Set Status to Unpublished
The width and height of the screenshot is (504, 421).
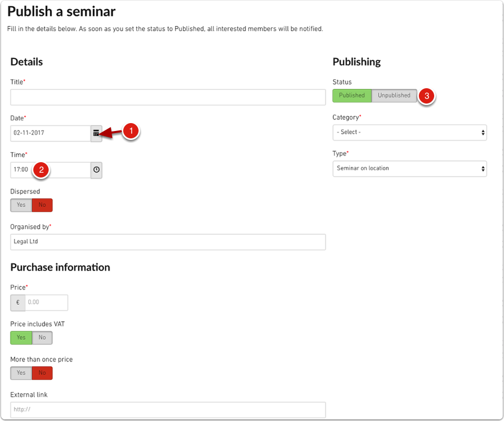tap(394, 96)
